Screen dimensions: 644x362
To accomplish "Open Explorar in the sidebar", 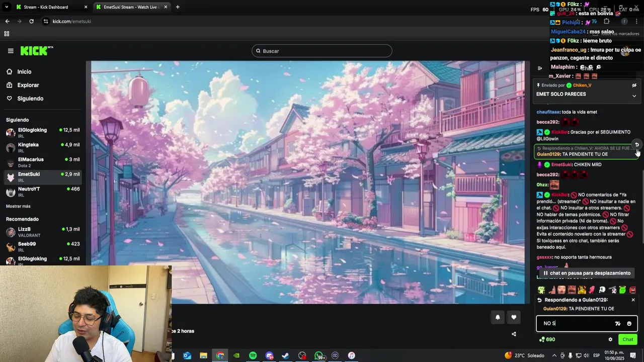I will coord(28,85).
